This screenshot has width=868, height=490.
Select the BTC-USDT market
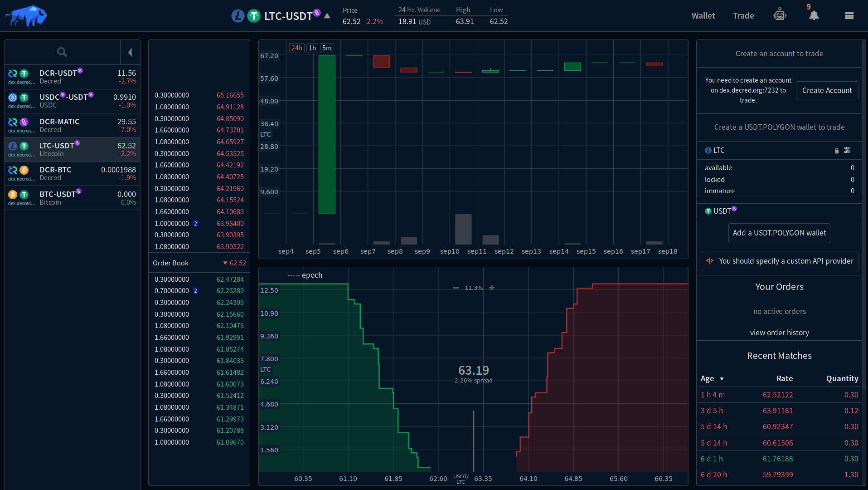tap(72, 198)
